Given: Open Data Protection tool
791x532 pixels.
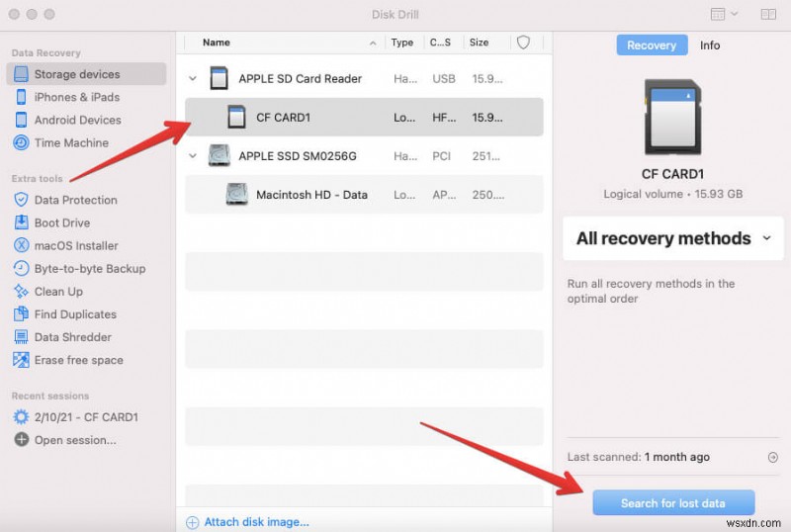Looking at the screenshot, I should 76,200.
